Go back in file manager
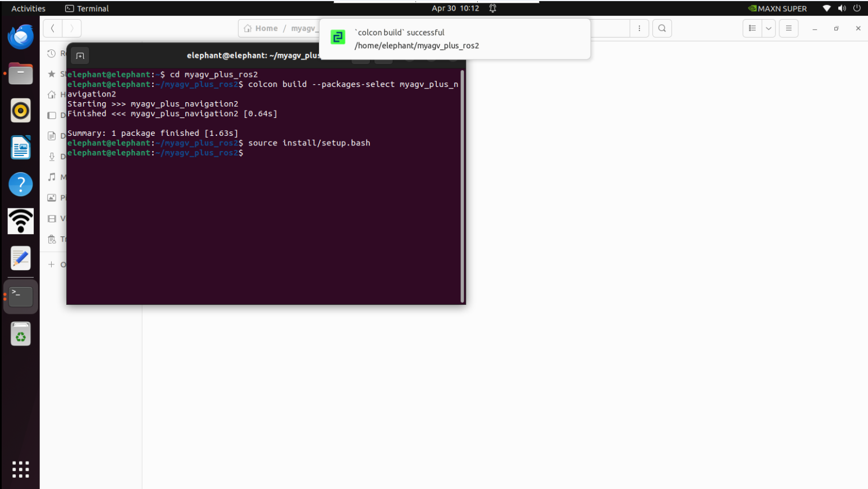This screenshot has width=868, height=489. [53, 28]
